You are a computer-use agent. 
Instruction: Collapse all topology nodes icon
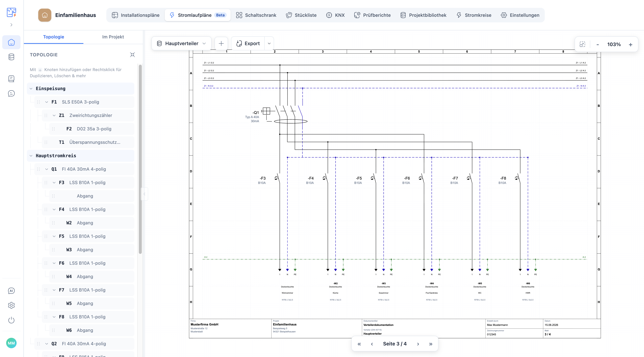click(132, 54)
